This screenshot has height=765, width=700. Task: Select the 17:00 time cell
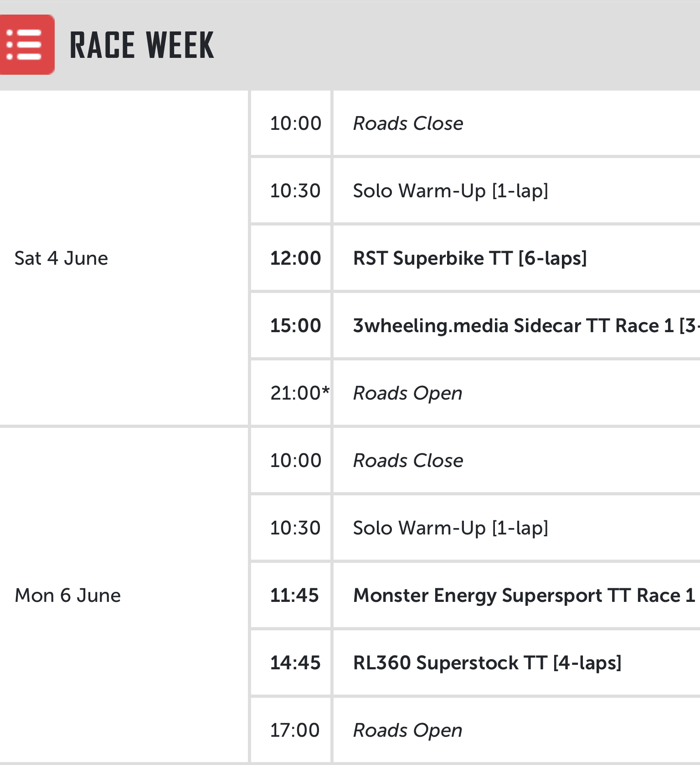291,730
